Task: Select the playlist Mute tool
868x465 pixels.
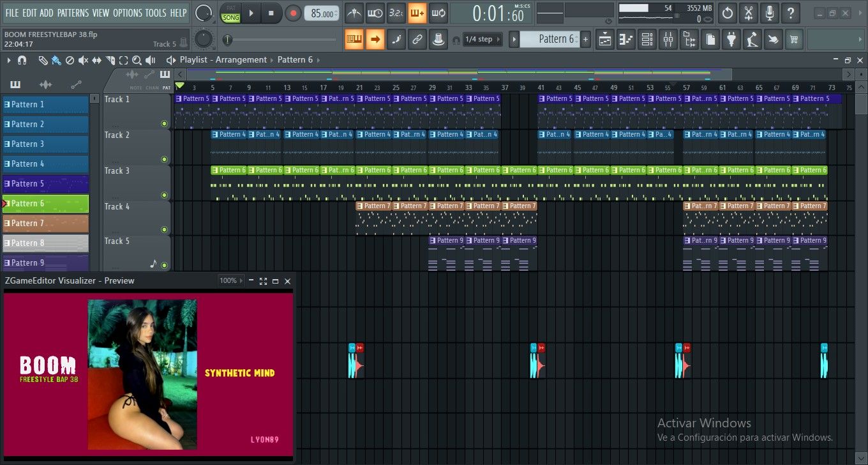Action: point(83,60)
